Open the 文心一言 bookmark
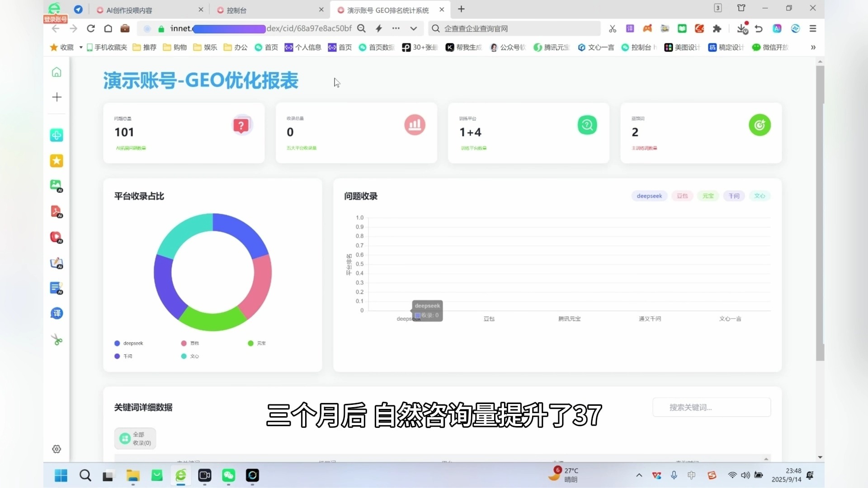This screenshot has height=488, width=868. click(x=596, y=47)
